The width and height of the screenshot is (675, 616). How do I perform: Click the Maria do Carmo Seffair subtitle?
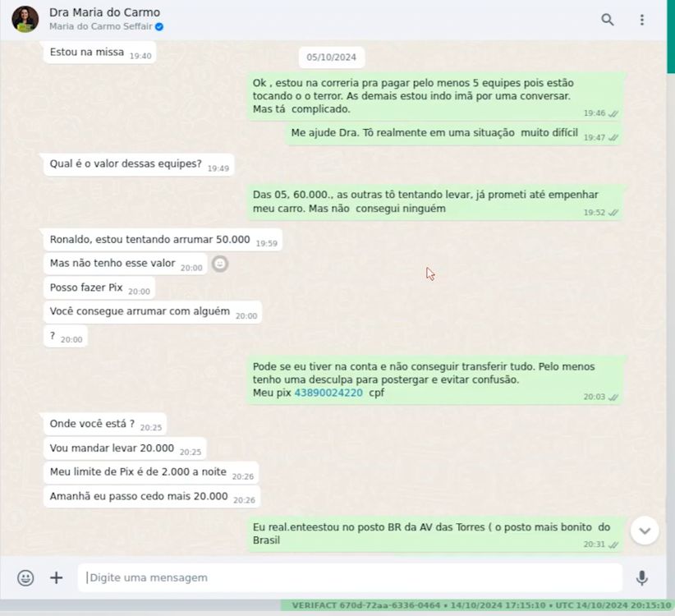101,26
